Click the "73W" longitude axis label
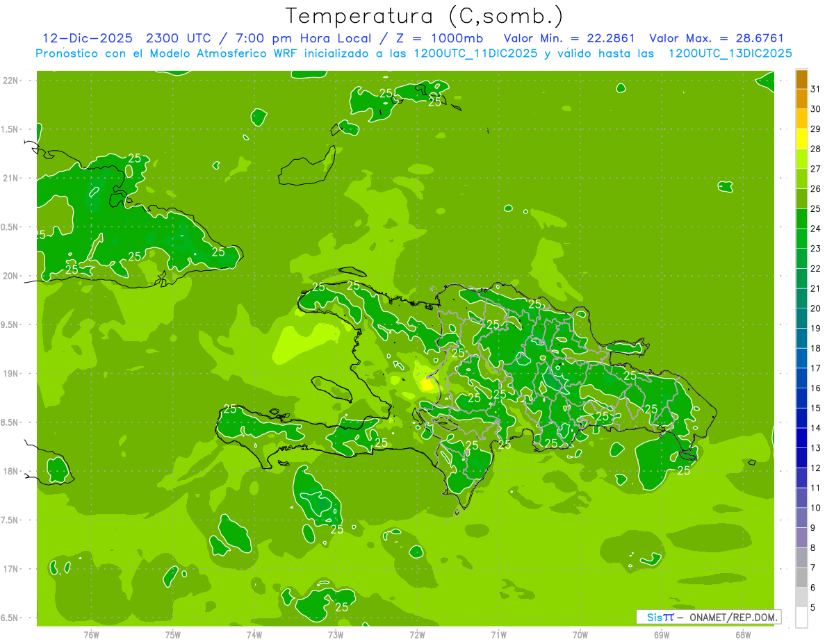This screenshot has width=834, height=644. click(x=336, y=634)
